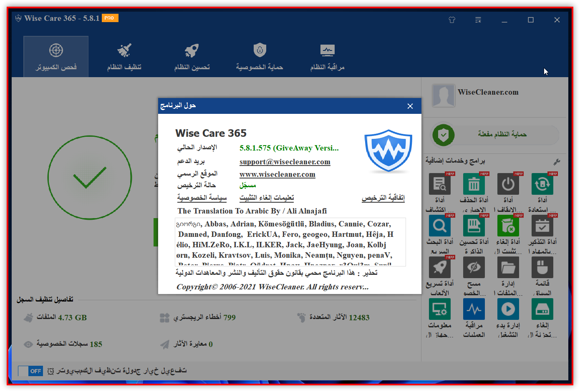The image size is (580, 392).
Task: Launch the Game Booster tool (rocket icon)
Action: point(440,267)
